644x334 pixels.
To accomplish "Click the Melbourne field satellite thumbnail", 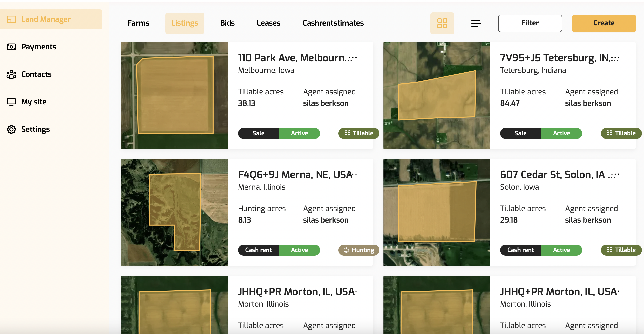I will point(174,95).
